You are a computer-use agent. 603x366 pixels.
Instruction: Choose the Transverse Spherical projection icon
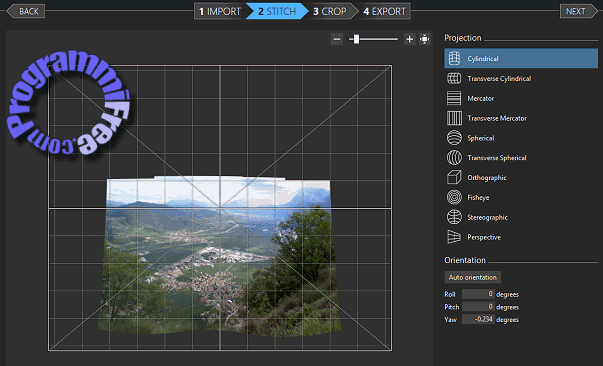[x=454, y=158]
